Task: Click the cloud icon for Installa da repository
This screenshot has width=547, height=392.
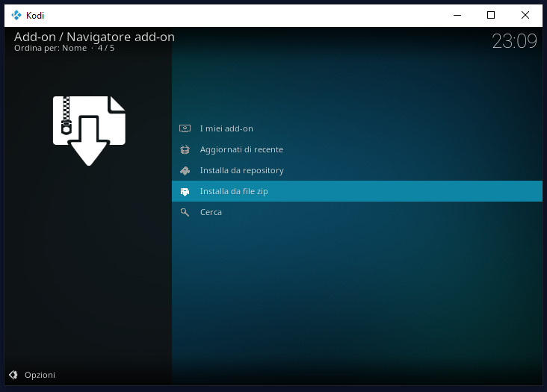Action: (185, 171)
